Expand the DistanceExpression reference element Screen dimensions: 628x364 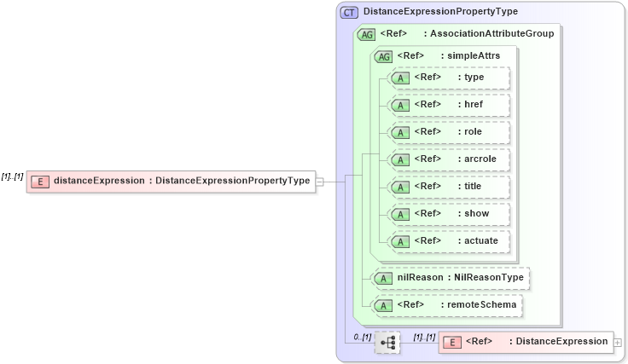618,343
